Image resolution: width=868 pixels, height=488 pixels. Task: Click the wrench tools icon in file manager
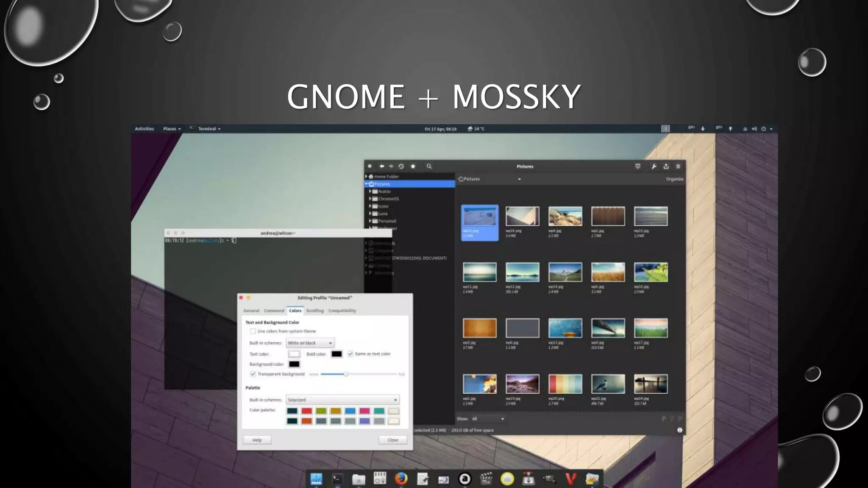(x=654, y=166)
